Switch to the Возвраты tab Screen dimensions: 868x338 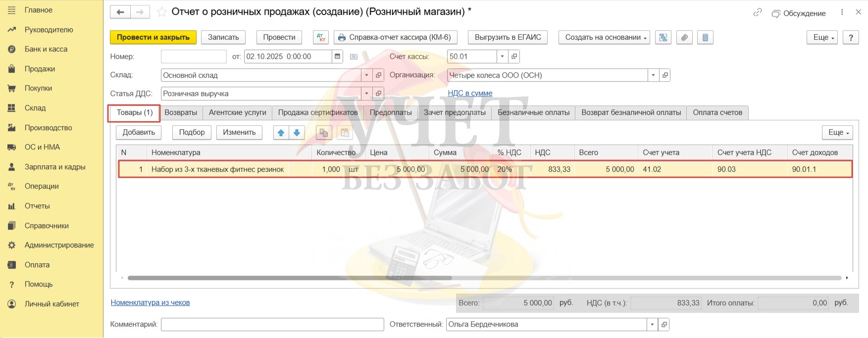pyautogui.click(x=181, y=113)
